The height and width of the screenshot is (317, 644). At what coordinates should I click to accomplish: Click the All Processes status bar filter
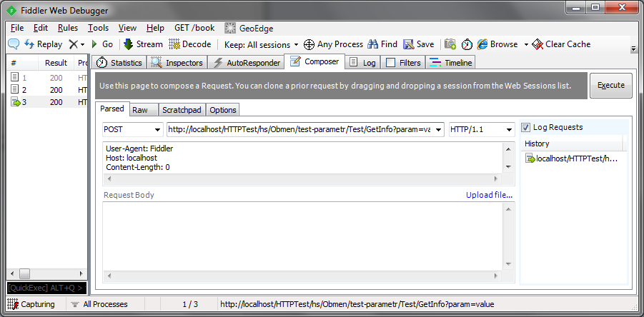[99, 304]
